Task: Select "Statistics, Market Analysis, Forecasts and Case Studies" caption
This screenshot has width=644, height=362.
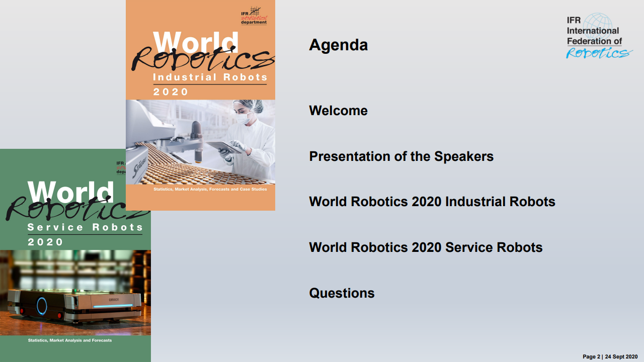Action: tap(210, 189)
